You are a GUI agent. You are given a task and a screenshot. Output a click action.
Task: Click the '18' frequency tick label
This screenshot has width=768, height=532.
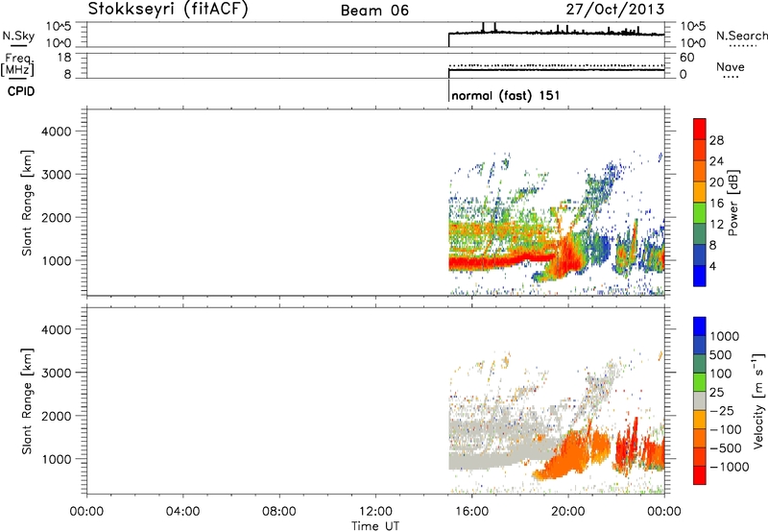point(64,58)
